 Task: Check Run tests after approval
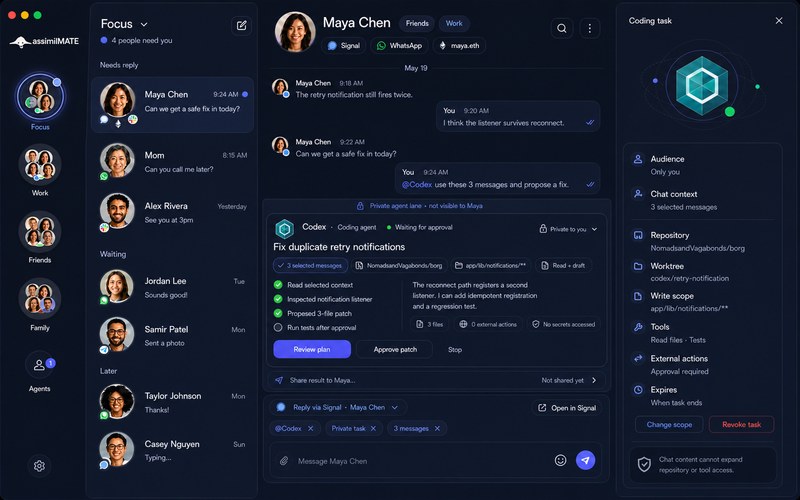pyautogui.click(x=278, y=328)
